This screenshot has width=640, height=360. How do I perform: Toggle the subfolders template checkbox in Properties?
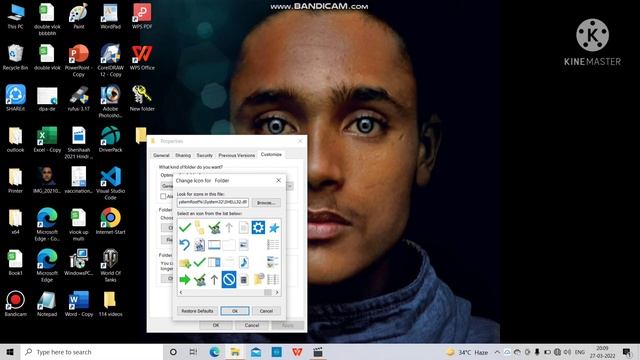[163, 196]
